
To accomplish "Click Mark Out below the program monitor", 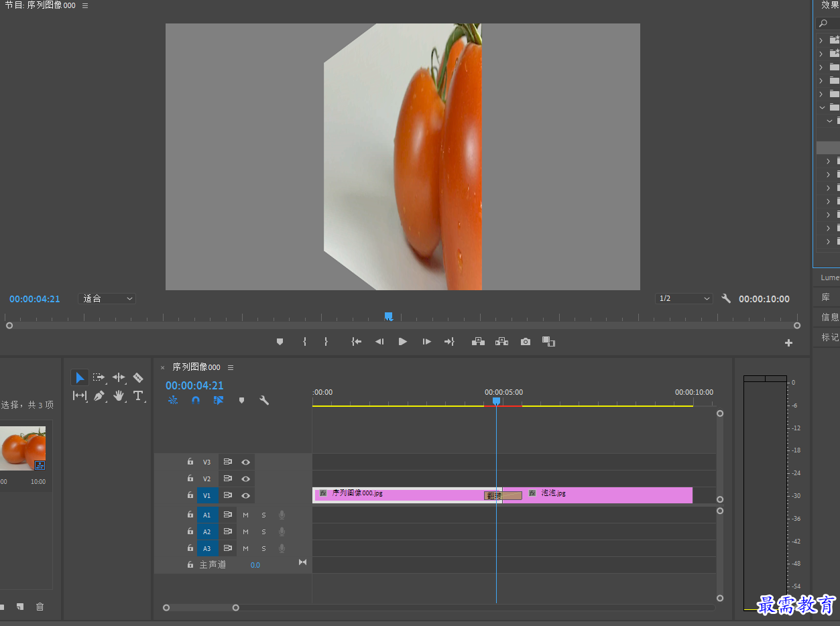I will (x=326, y=342).
